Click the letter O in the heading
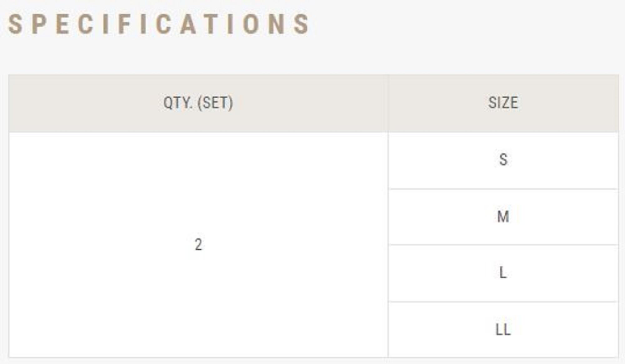 pos(251,24)
